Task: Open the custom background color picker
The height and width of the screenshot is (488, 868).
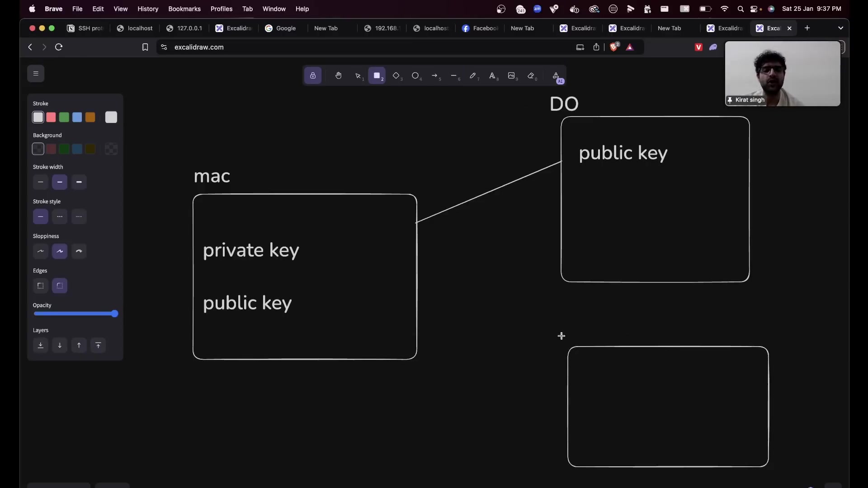Action: (111, 149)
